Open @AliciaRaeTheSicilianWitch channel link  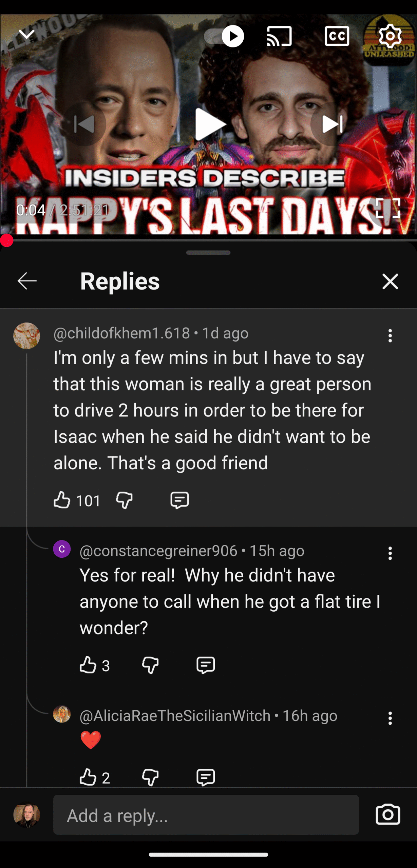click(x=175, y=715)
